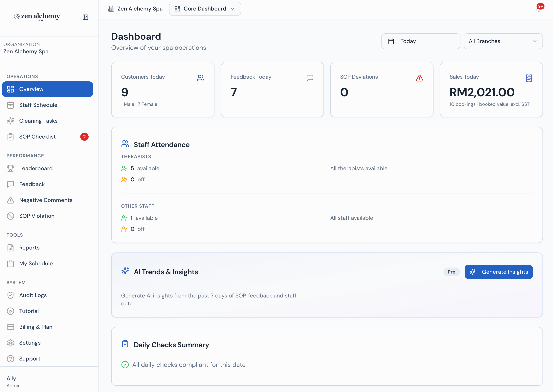Viewport: 553px width, 392px height.
Task: Click the Zen Alchemy spa logo
Action: [x=37, y=17]
